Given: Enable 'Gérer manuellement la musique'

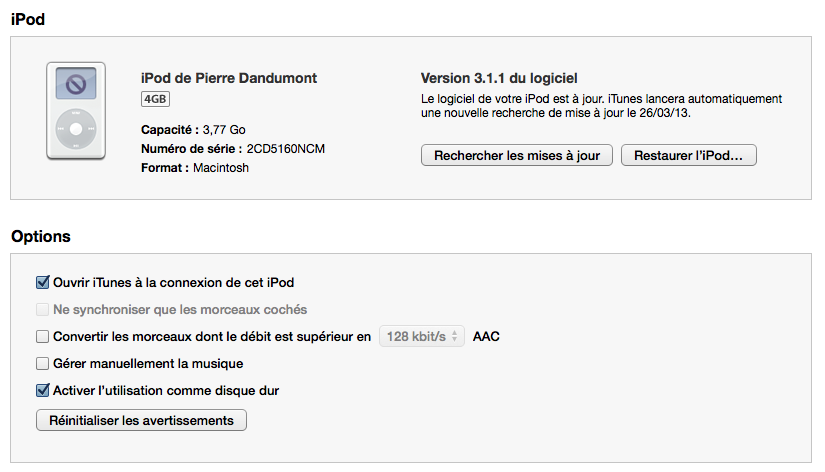Looking at the screenshot, I should [42, 364].
